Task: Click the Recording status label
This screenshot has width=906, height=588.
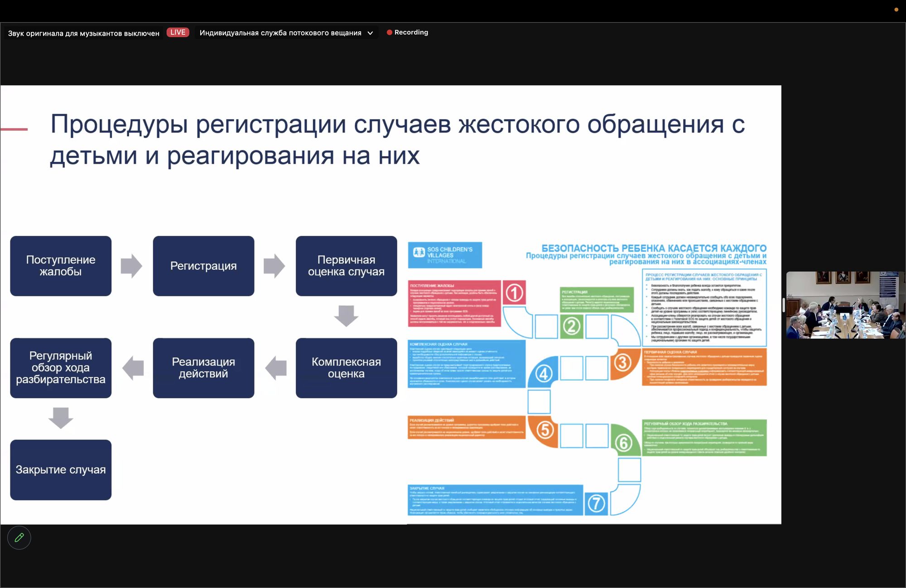Action: [x=411, y=32]
